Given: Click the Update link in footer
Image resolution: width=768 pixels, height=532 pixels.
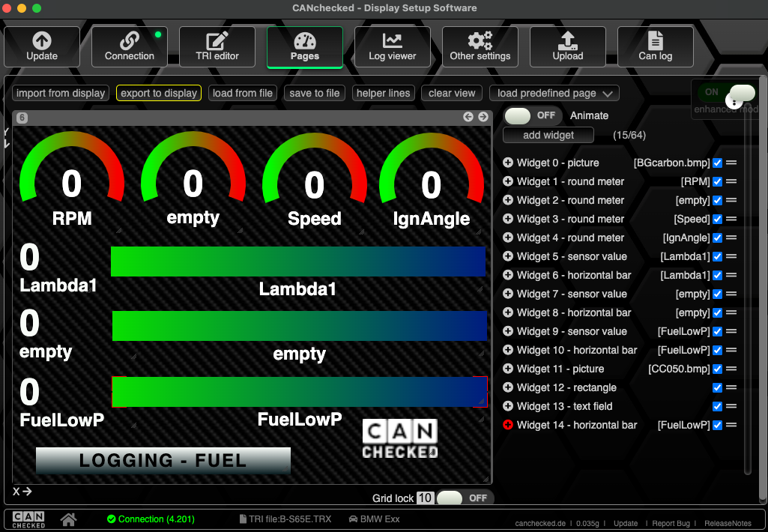Looking at the screenshot, I should point(626,523).
